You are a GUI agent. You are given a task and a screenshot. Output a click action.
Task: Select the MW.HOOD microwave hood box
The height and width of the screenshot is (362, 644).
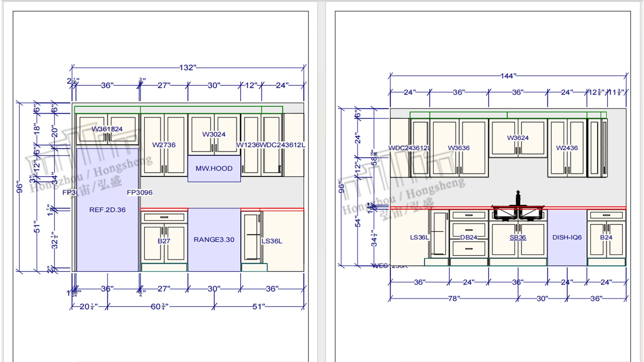click(x=214, y=169)
